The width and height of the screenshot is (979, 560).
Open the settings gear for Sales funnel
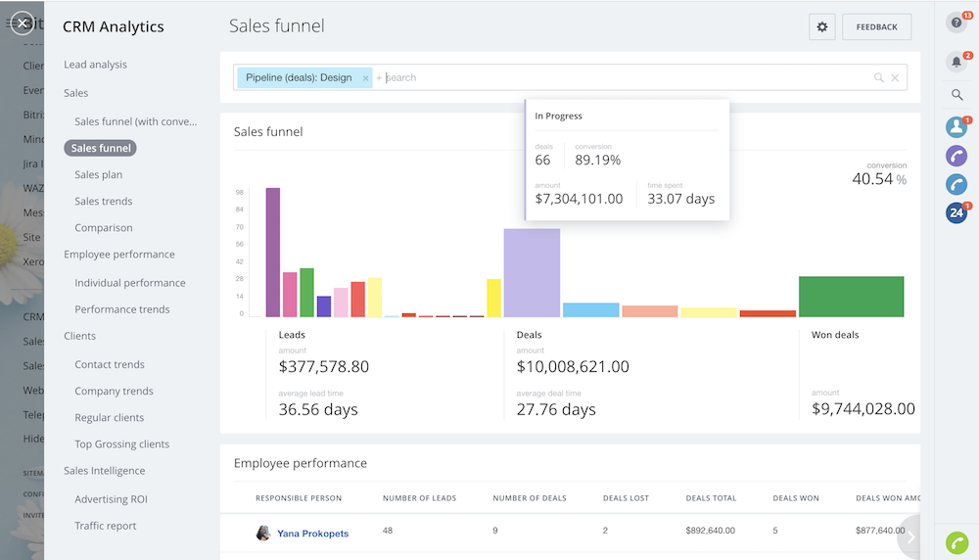tap(821, 27)
